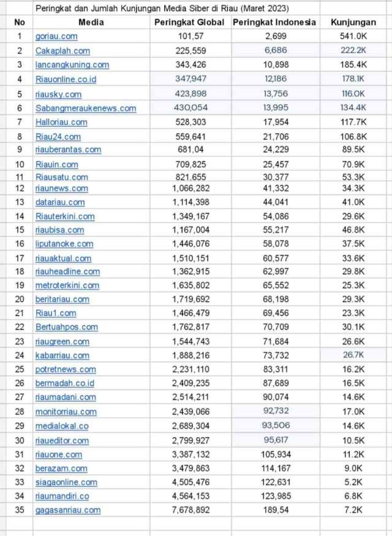Image resolution: width=392 pixels, height=536 pixels.
Task: Click the datariau.com link
Action: [60, 202]
